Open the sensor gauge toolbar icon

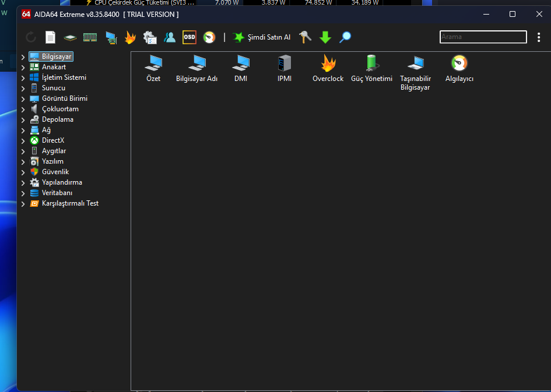point(209,37)
